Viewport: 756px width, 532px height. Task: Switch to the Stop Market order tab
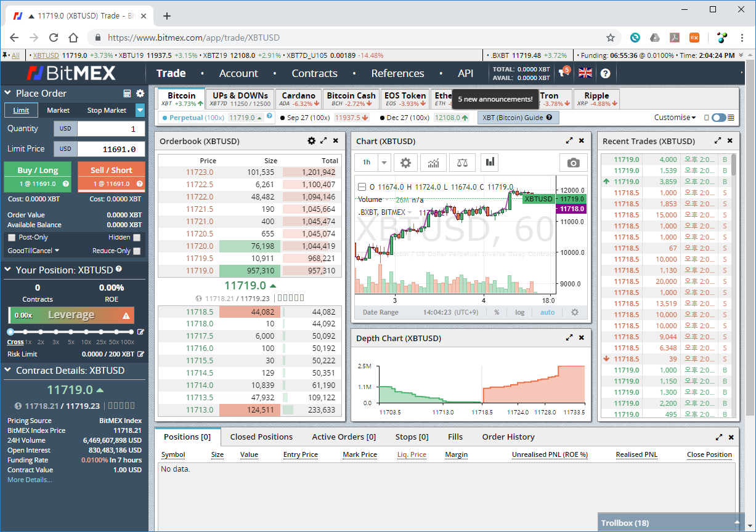click(107, 110)
